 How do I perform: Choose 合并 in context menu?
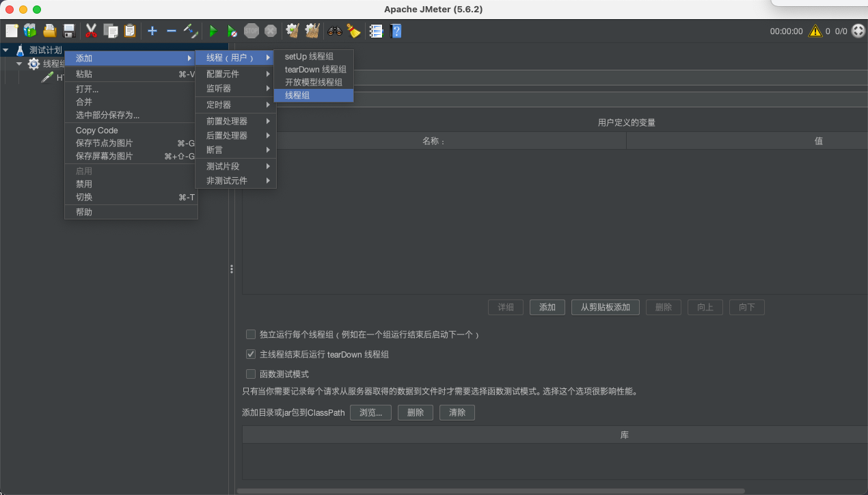click(x=130, y=102)
